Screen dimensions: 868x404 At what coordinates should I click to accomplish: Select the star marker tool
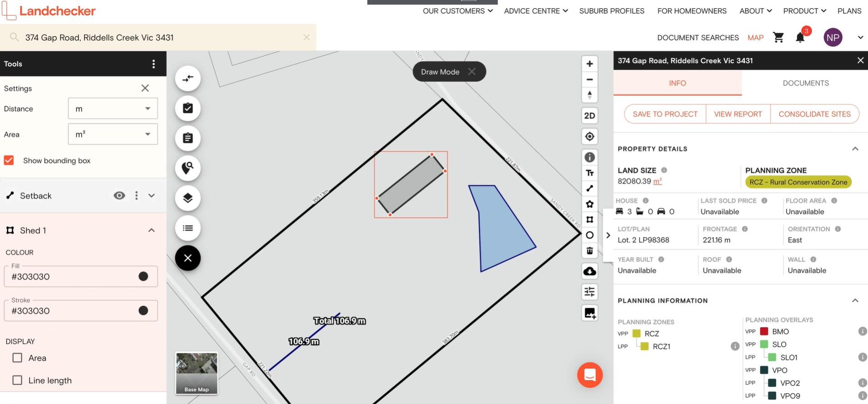pos(589,204)
